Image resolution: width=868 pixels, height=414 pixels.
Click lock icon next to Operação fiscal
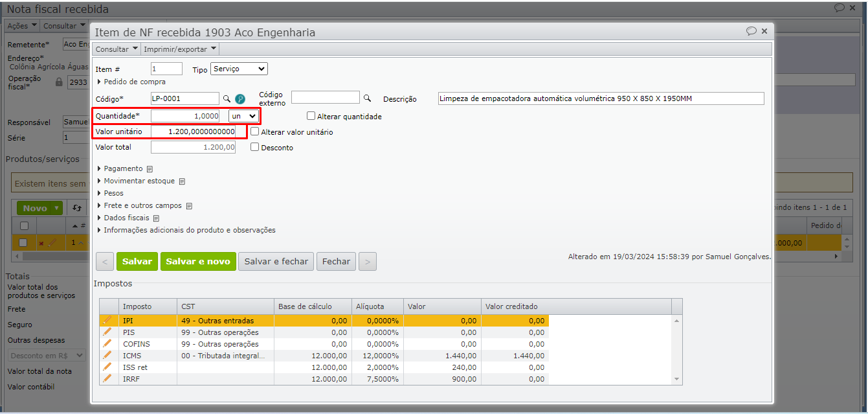(60, 82)
